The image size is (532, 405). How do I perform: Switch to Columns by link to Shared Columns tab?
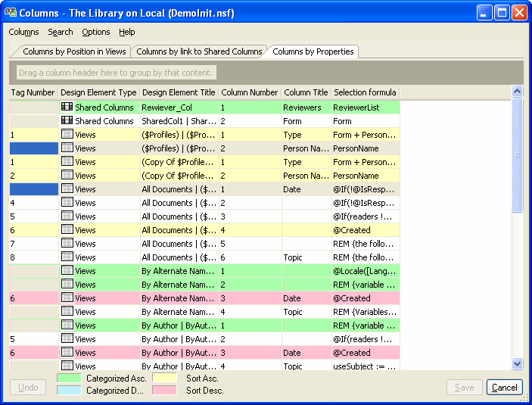[198, 51]
